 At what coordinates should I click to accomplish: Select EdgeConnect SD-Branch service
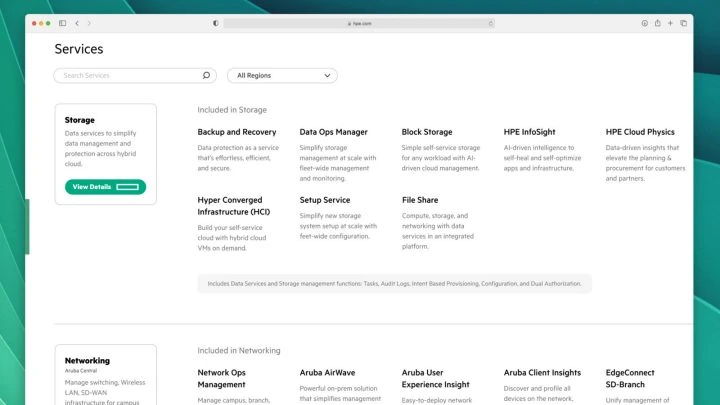630,378
